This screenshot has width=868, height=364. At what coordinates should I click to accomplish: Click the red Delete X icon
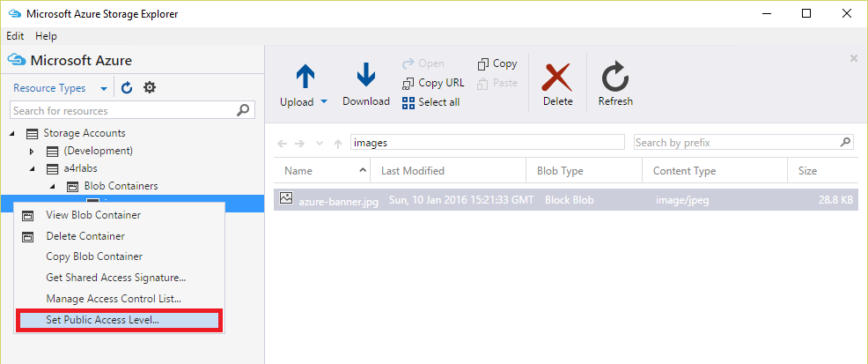[557, 77]
